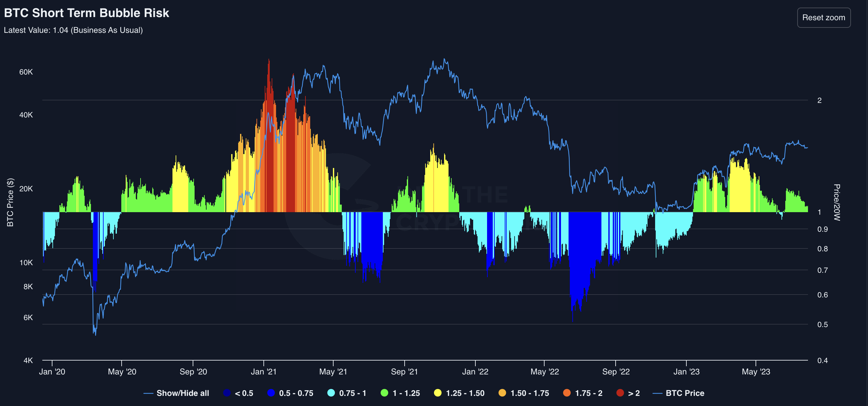Toggle the red > 2 legend dot
868x406 pixels.
[620, 392]
